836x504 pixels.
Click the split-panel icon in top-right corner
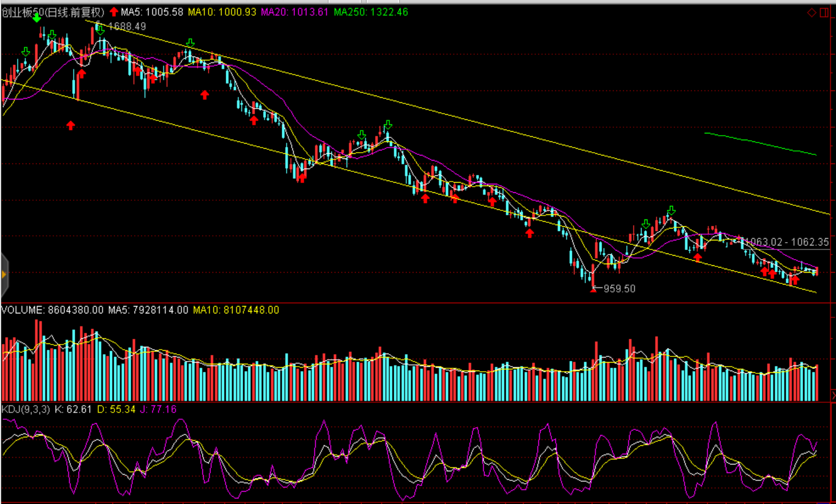pyautogui.click(x=824, y=12)
